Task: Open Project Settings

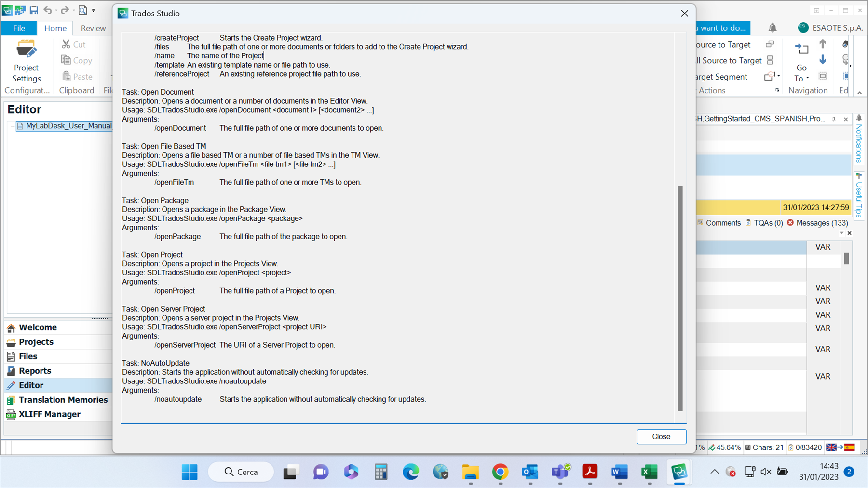Action: (27, 61)
